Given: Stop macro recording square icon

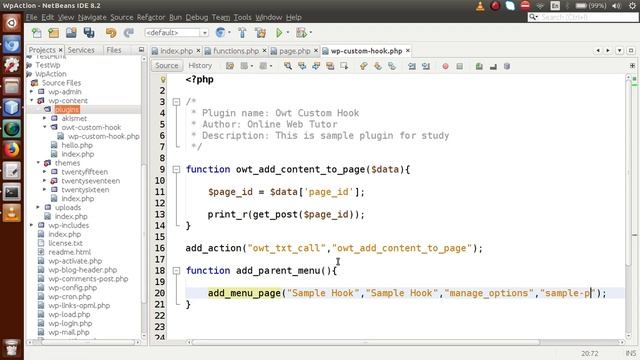Looking at the screenshot, I should (460, 66).
